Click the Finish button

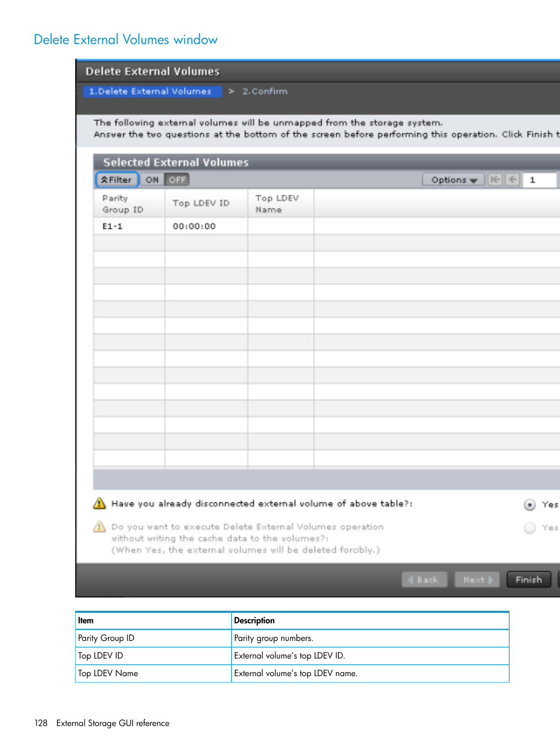(x=529, y=579)
